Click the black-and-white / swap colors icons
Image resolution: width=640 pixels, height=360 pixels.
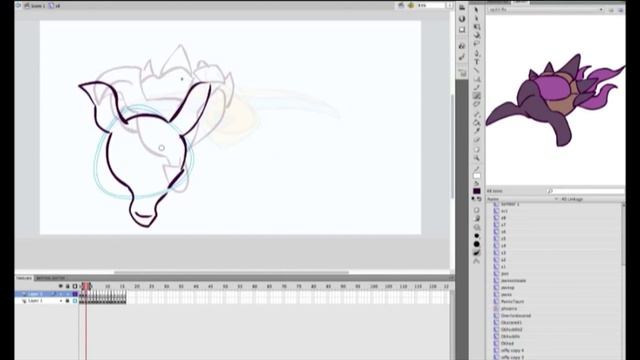coord(476,199)
